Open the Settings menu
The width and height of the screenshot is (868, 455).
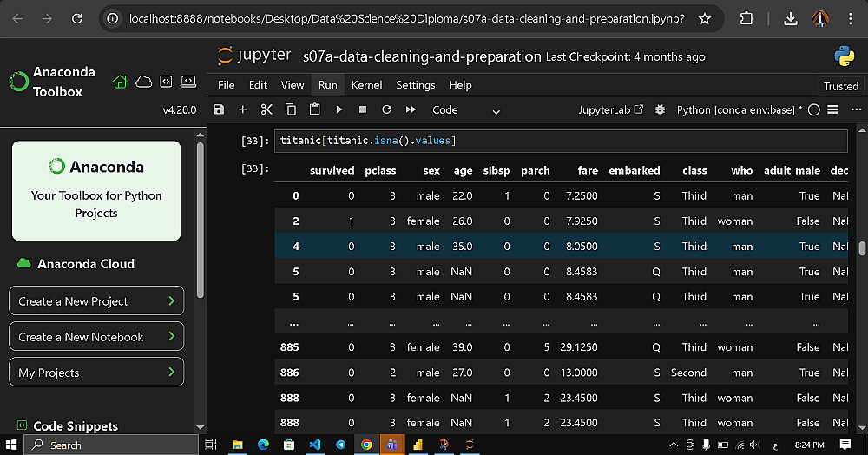click(x=415, y=85)
